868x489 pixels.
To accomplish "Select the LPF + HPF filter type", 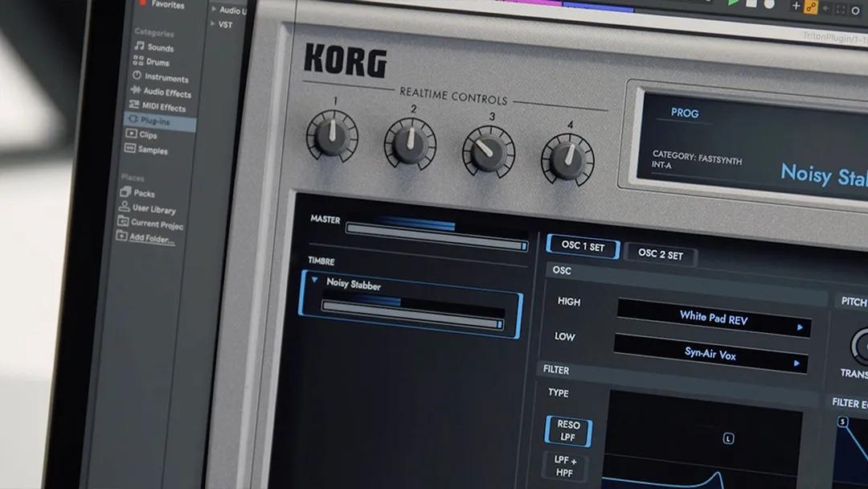I will [x=565, y=466].
